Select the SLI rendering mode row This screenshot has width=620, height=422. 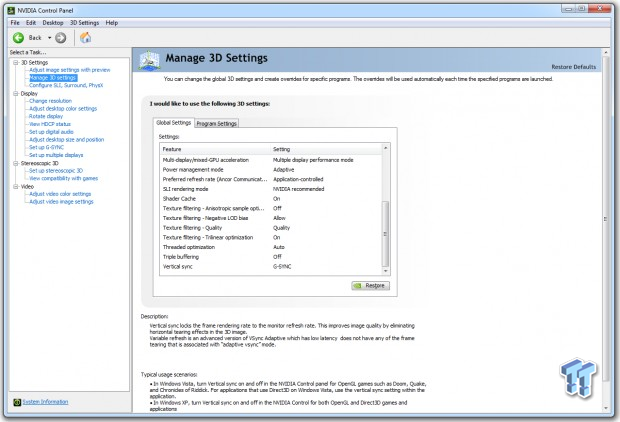click(x=271, y=189)
